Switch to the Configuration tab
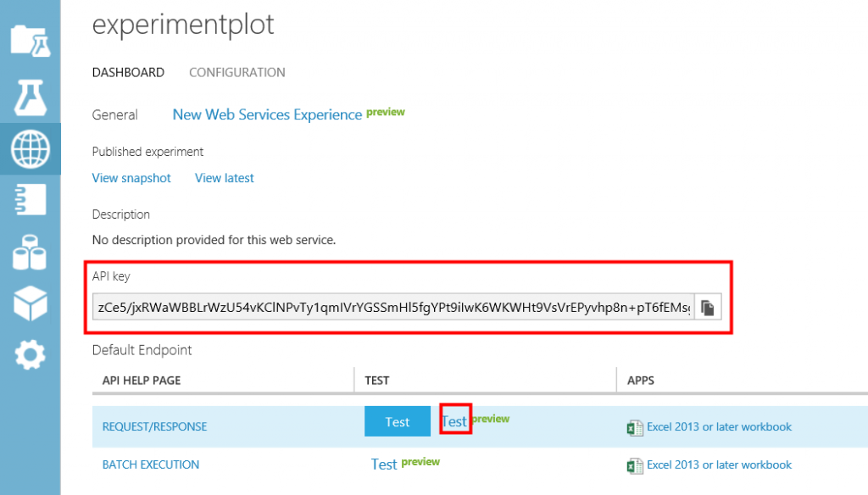Screen dimensions: 868x495 pos(236,73)
